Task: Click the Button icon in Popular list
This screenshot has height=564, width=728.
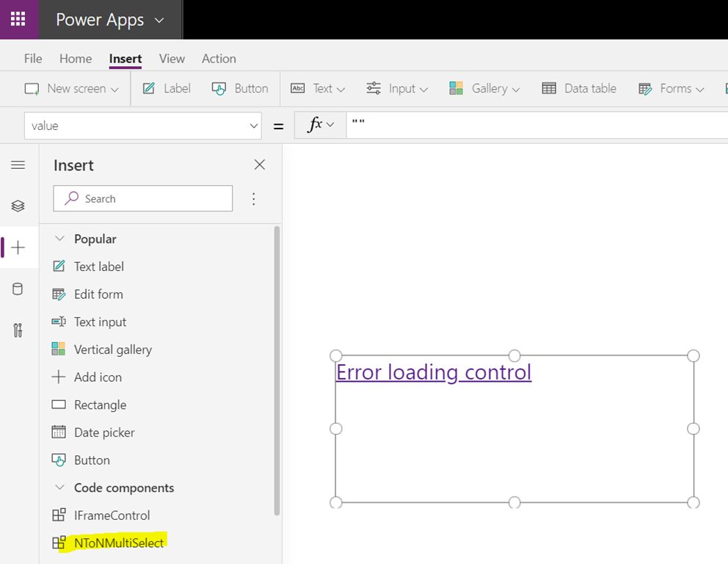Action: point(59,460)
